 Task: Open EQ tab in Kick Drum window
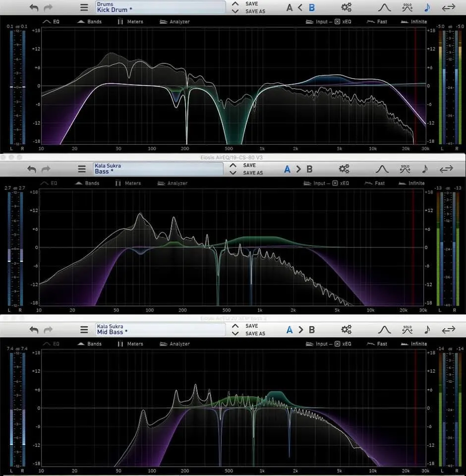click(x=51, y=21)
